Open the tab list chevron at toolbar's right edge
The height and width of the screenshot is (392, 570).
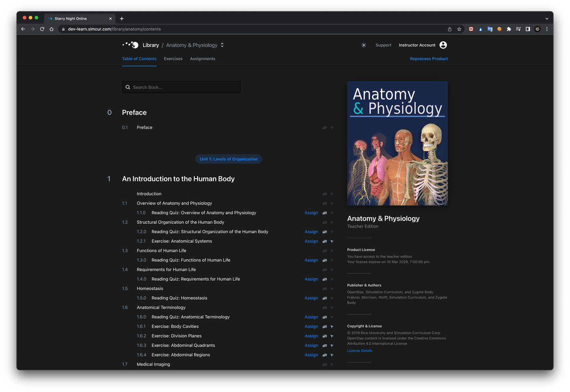pos(547,18)
